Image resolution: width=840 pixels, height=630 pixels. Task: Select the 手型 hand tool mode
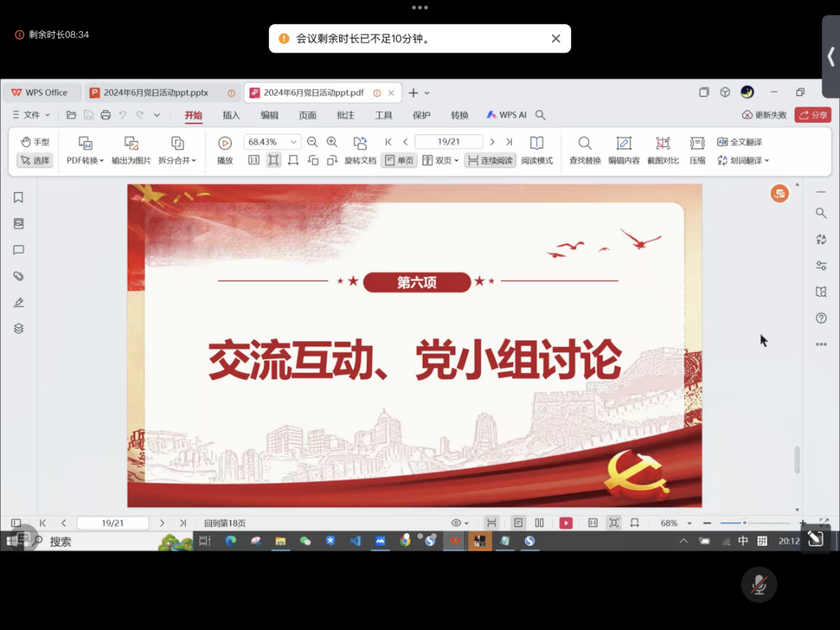35,142
